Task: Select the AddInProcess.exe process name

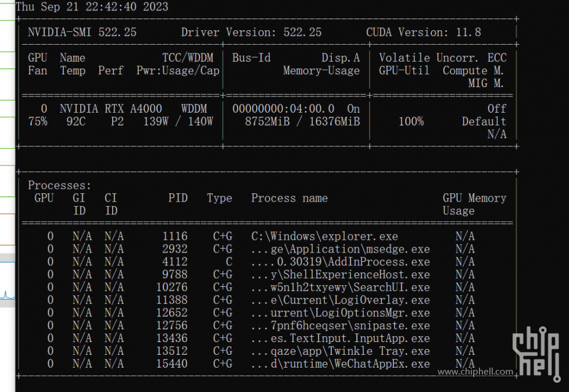Action: [341, 261]
